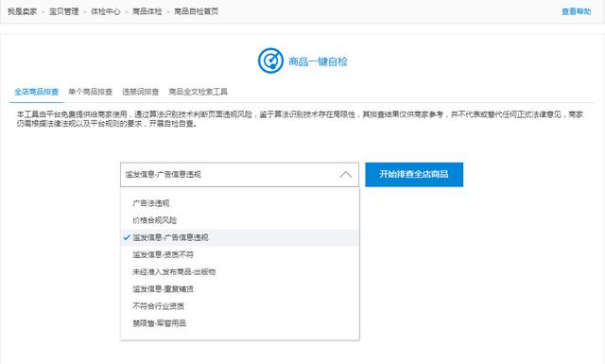Choose 滥发信息-资质不符 from the dropdown list
This screenshot has height=364, width=605.
[x=163, y=254]
